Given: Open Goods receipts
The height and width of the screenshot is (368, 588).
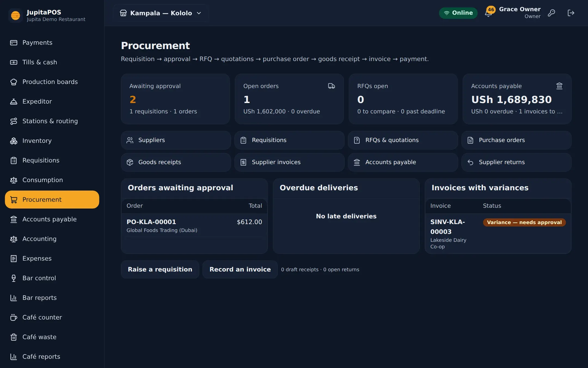Looking at the screenshot, I should pos(176,162).
